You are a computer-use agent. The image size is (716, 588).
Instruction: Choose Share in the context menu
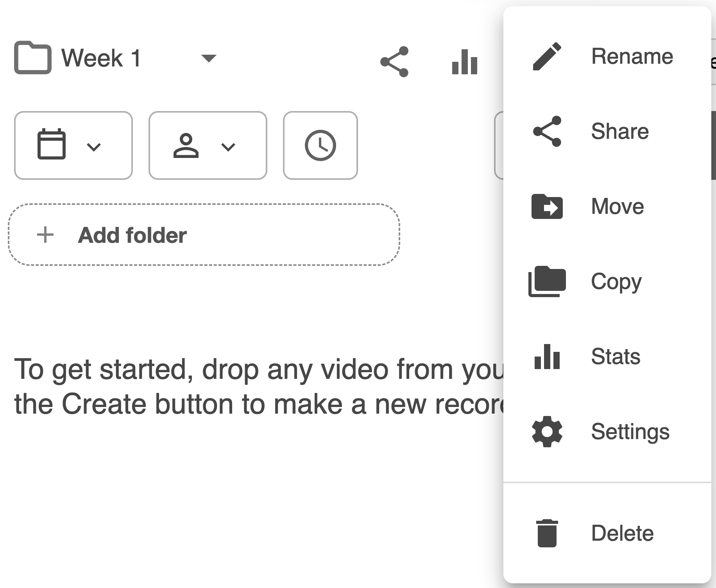(620, 131)
